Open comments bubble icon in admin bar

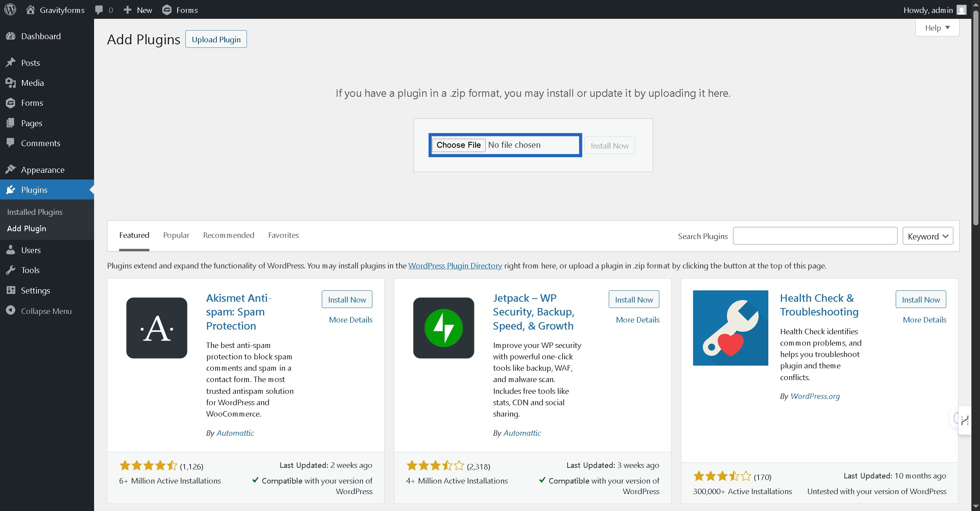click(x=99, y=10)
